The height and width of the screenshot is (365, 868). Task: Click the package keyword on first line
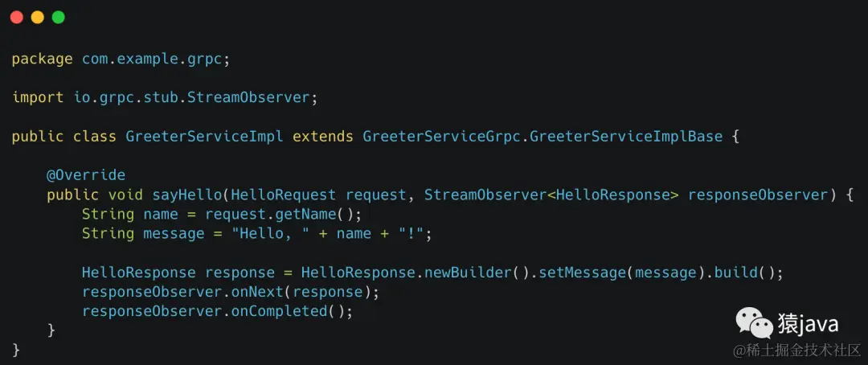tap(42, 59)
